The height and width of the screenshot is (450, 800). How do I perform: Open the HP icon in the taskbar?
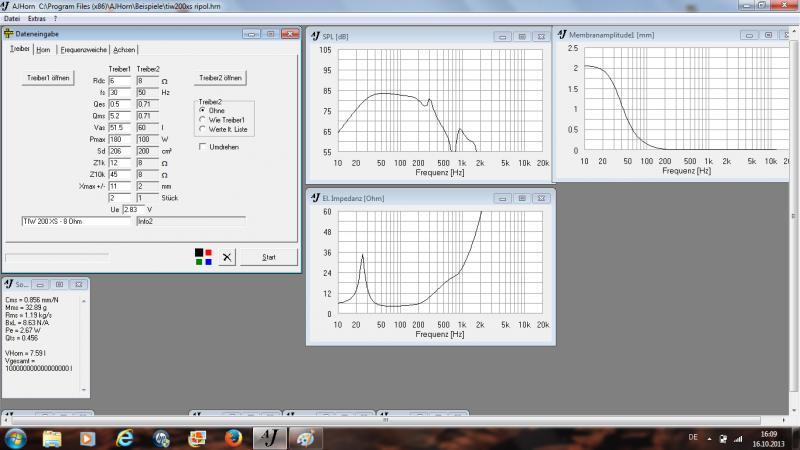click(x=161, y=438)
